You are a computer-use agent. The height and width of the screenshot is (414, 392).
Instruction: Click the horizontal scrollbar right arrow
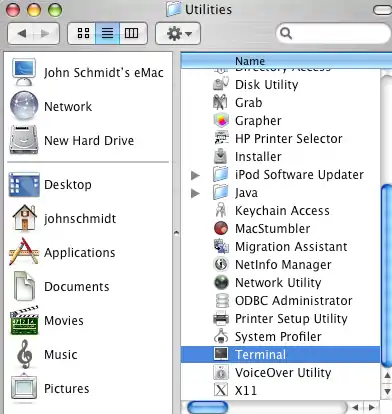371,407
